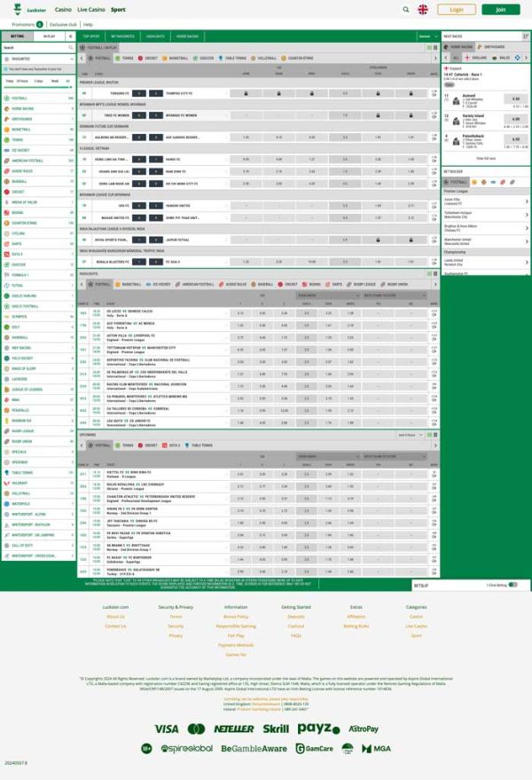
Task: Select Greyhounds tab in Next Races
Action: [491, 47]
